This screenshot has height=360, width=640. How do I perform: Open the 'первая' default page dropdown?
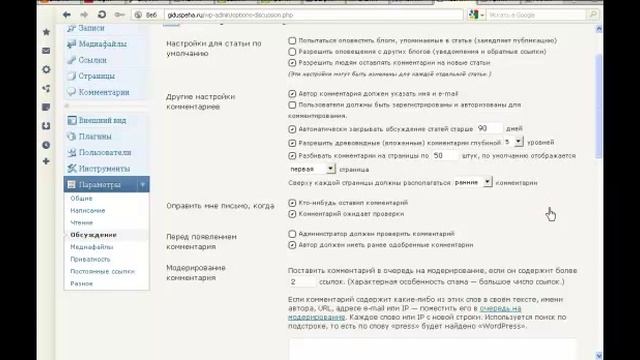tap(312, 169)
